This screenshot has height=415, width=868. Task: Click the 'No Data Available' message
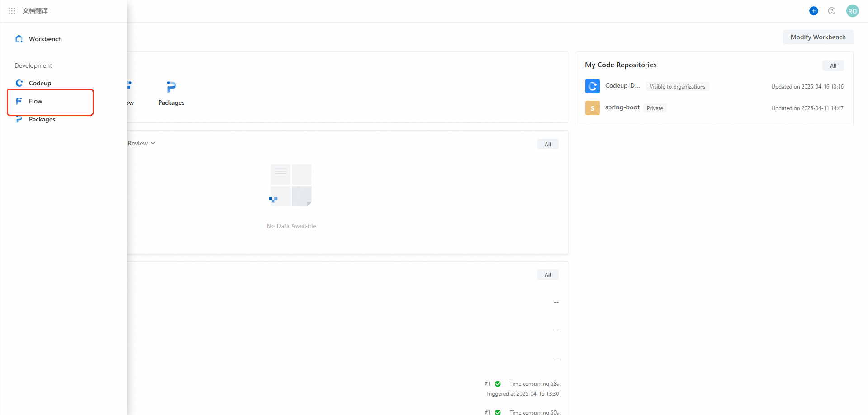click(292, 226)
